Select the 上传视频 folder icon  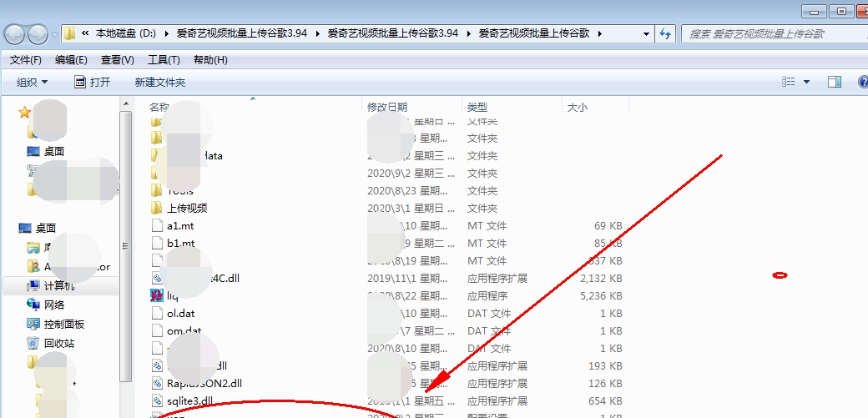157,209
